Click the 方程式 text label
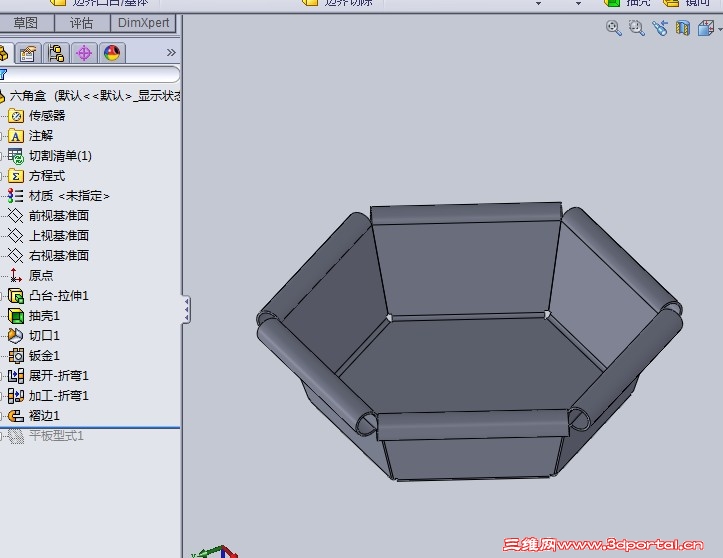723x558 pixels. click(47, 176)
